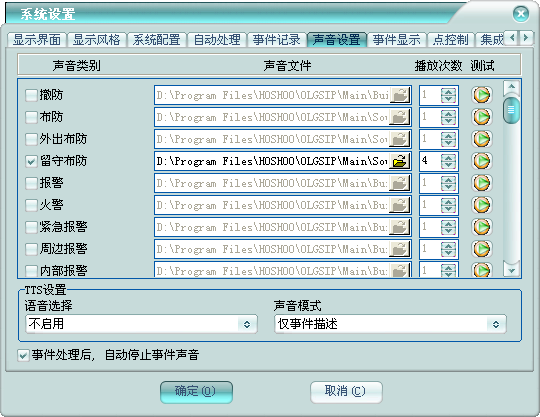Adjust play count stepper for 周边报警
540x417 pixels.
pyautogui.click(x=448, y=249)
